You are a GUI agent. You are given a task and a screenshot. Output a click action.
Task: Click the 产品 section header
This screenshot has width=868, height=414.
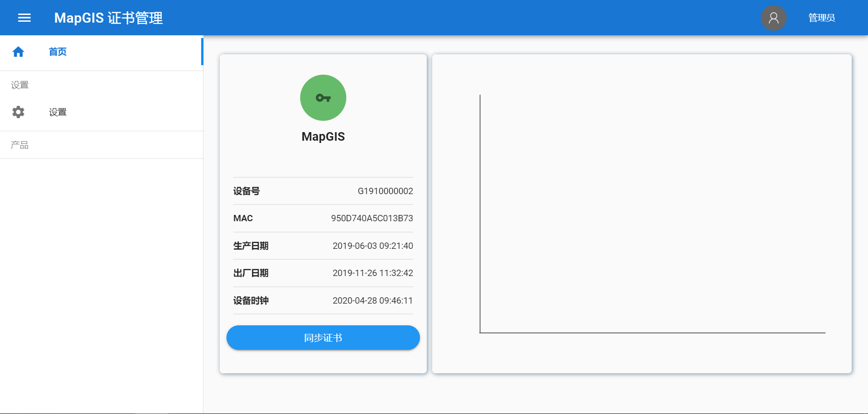click(x=20, y=145)
